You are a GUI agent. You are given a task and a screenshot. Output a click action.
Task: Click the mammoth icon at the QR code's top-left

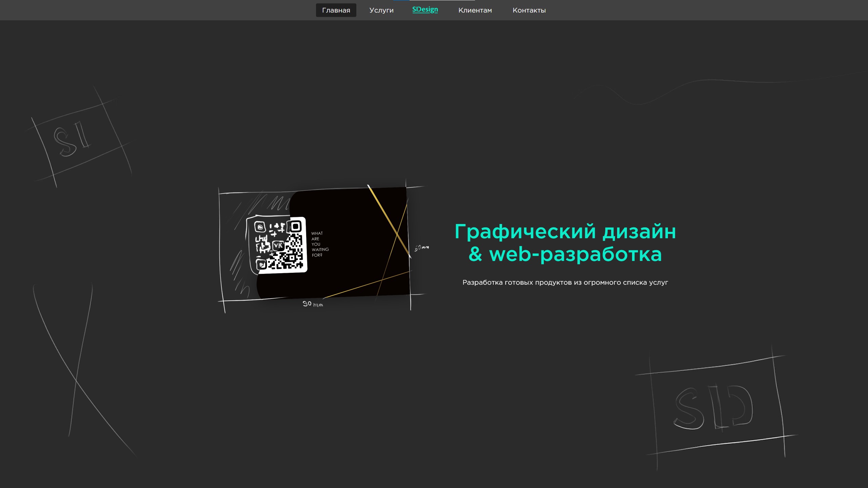(x=260, y=227)
